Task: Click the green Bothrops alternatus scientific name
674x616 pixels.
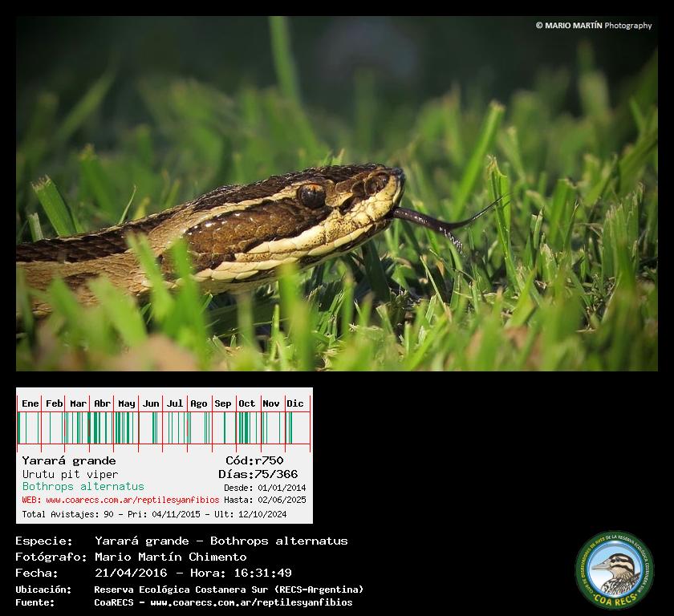Action: 83,486
